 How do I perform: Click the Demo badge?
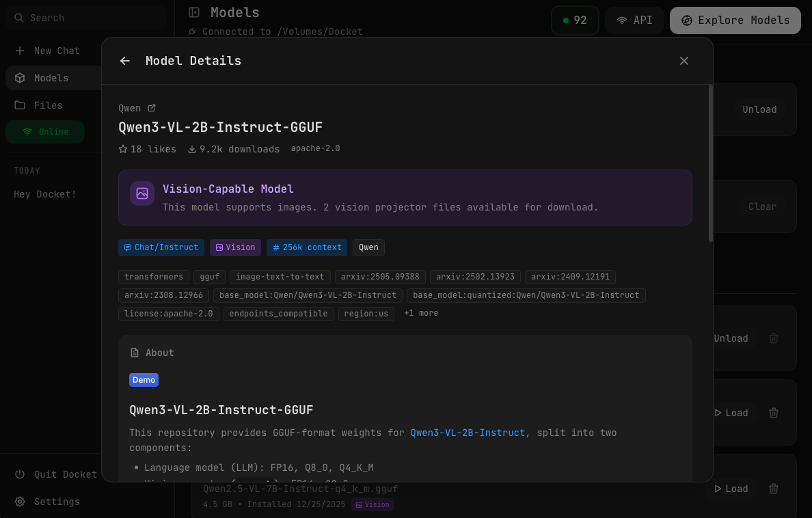tap(144, 380)
